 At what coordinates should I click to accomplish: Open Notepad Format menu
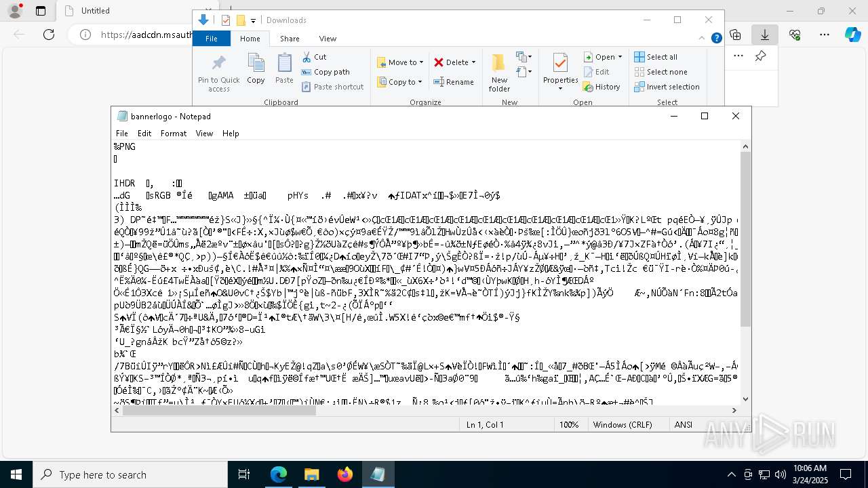point(174,134)
